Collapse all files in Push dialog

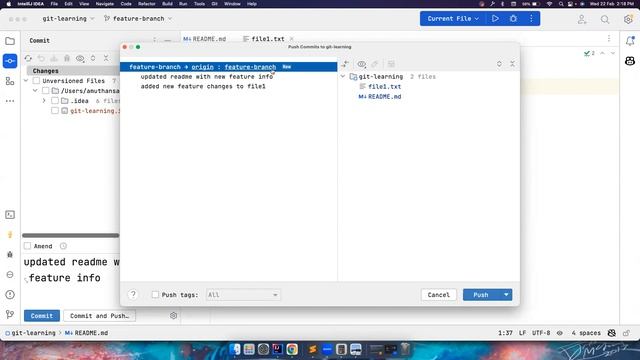click(512, 64)
